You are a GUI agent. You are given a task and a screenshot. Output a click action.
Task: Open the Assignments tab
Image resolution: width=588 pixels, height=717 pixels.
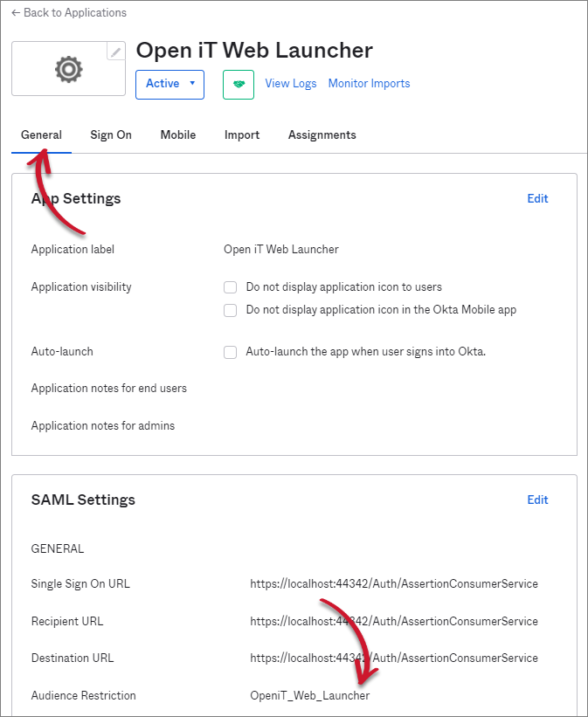(322, 135)
